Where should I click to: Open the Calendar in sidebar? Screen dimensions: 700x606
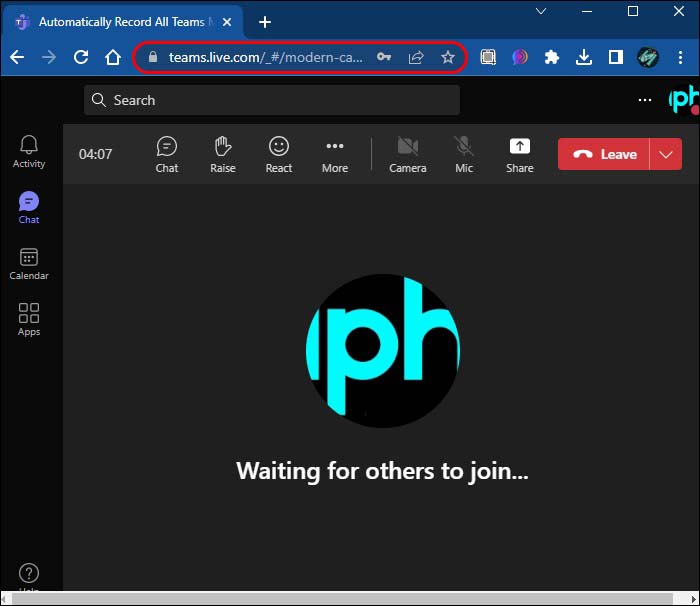(x=29, y=264)
